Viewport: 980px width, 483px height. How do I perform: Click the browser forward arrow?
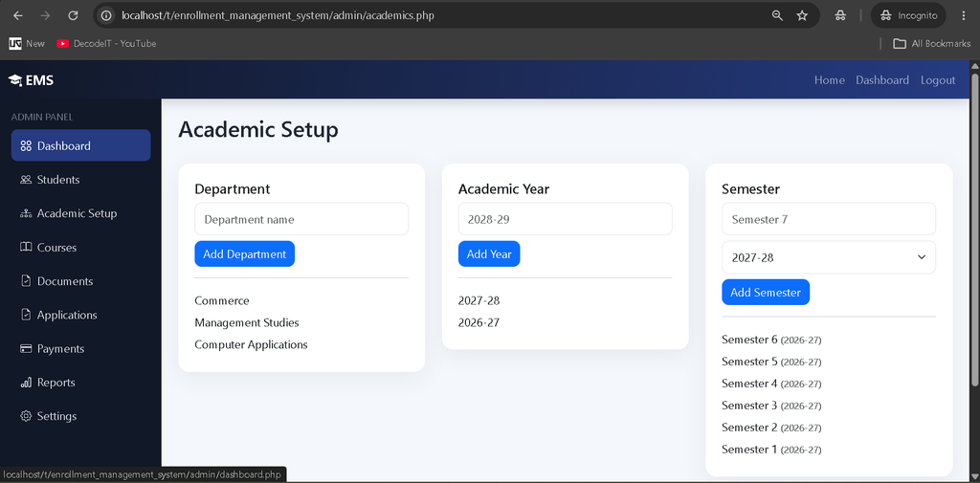click(x=45, y=15)
